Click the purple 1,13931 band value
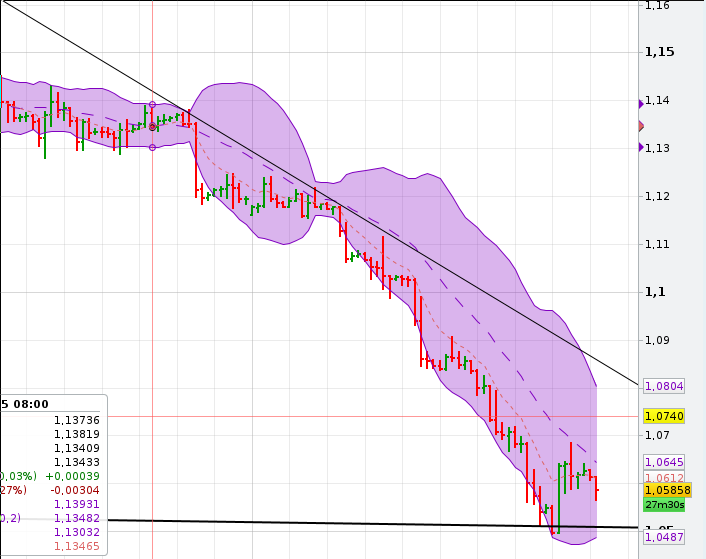The image size is (706, 559). [77, 504]
